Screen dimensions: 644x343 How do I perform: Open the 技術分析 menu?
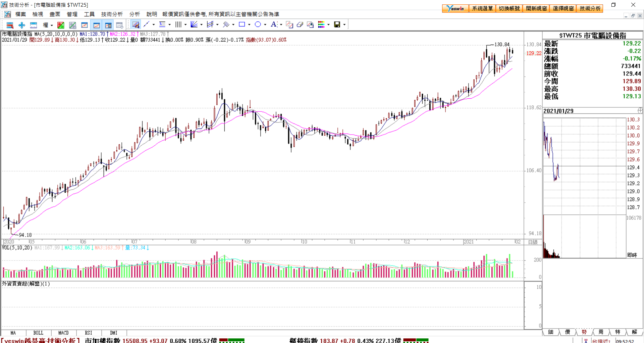[x=112, y=14]
